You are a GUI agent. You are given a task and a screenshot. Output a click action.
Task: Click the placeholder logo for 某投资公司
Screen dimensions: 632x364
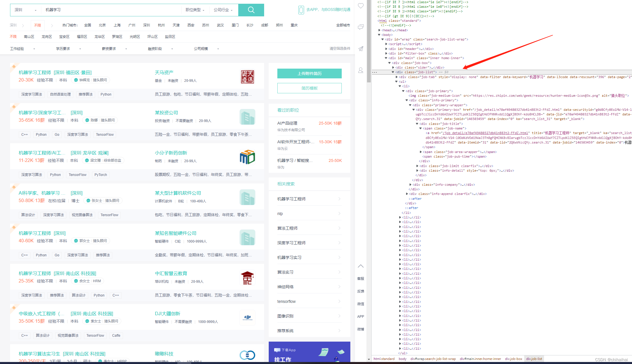point(247,117)
